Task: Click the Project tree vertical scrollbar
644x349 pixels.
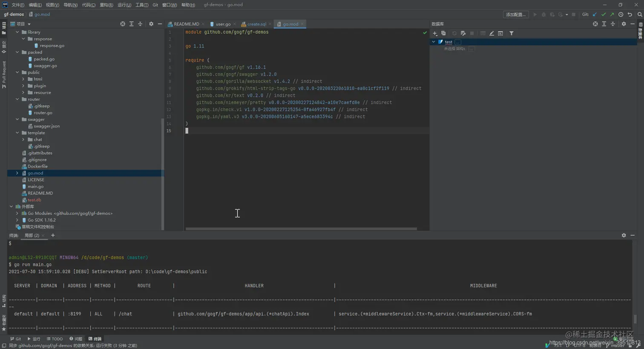Action: coord(162,175)
